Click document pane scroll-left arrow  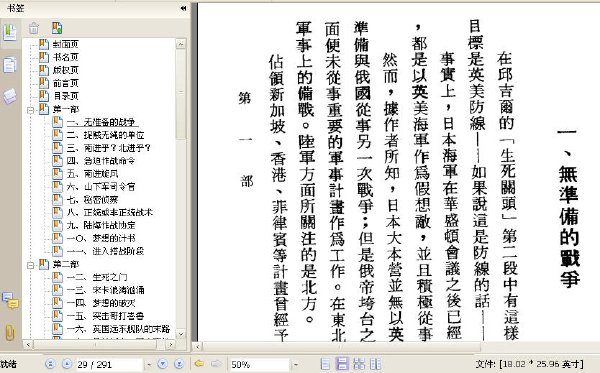(x=197, y=347)
